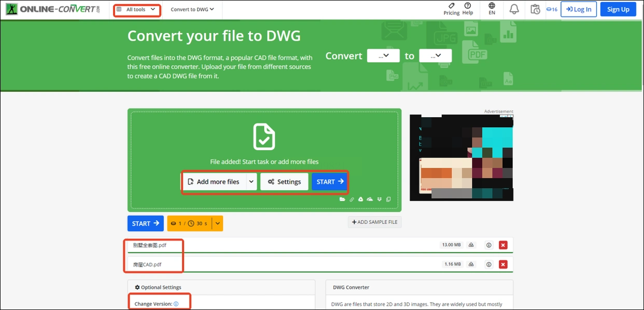Screen dimensions: 644x310
Task: Click ADD SAMPLE FILE
Action: (375, 222)
